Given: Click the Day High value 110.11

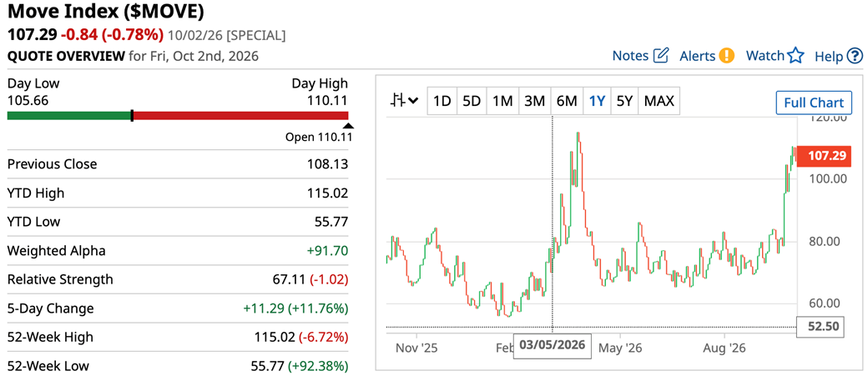Looking at the screenshot, I should (x=329, y=101).
